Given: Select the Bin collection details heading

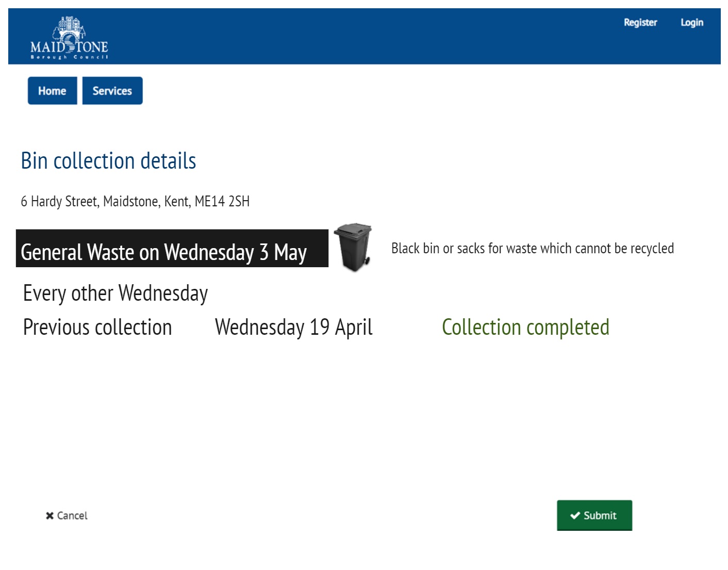Looking at the screenshot, I should coord(108,161).
